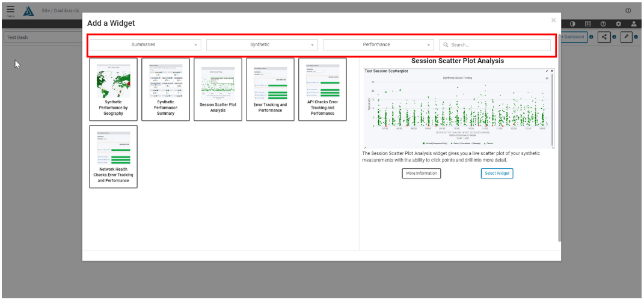Close the Add a Widget dialog
The image size is (644, 301).
[553, 20]
